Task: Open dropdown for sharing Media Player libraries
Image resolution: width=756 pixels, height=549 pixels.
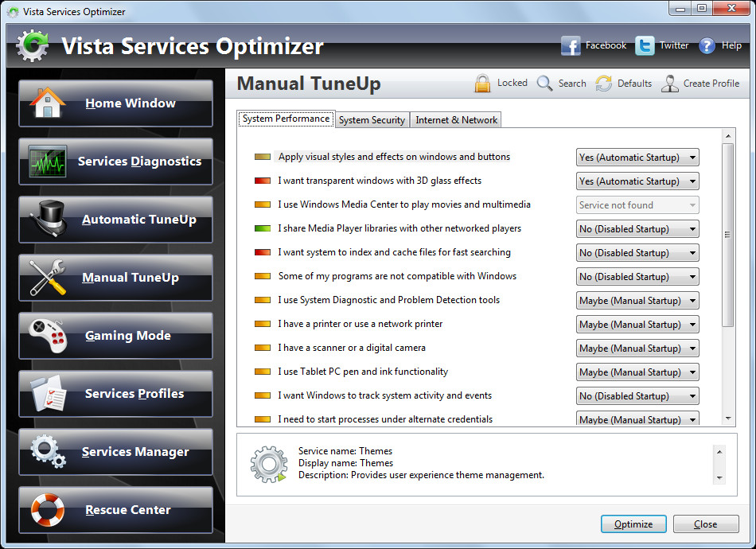Action: pos(637,229)
